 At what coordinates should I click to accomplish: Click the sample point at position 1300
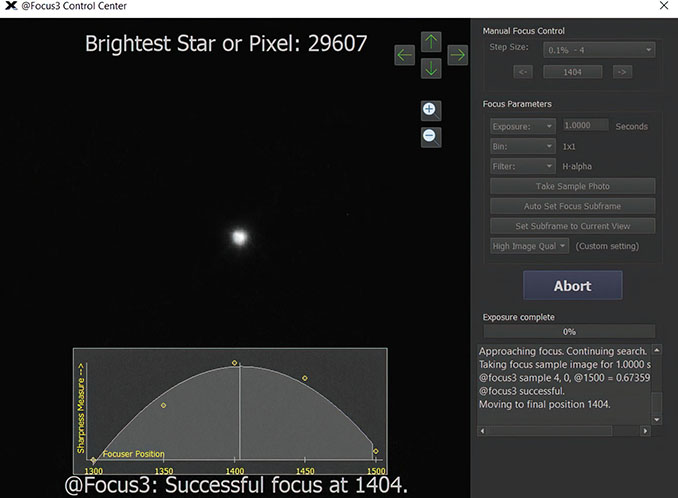point(93,460)
